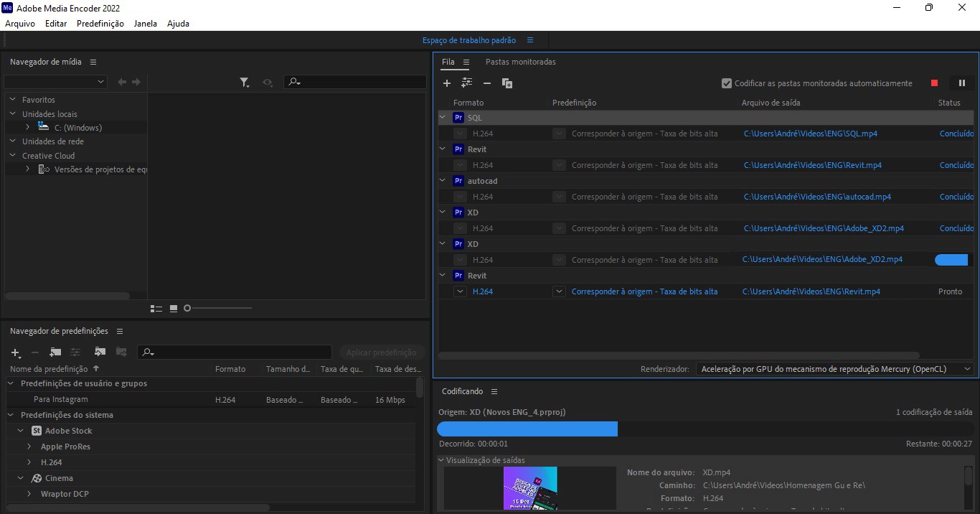Viewport: 980px width, 514px height.
Task: Add an output to the selected queue item
Action: point(467,83)
